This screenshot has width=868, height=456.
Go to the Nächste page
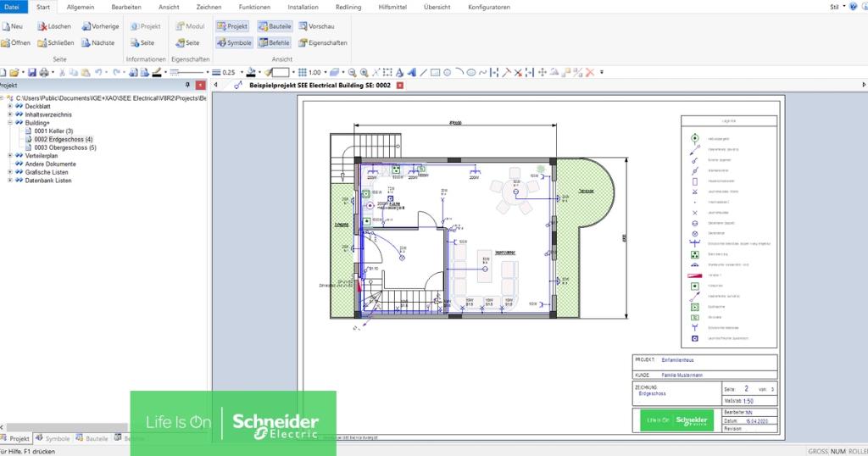coord(98,42)
